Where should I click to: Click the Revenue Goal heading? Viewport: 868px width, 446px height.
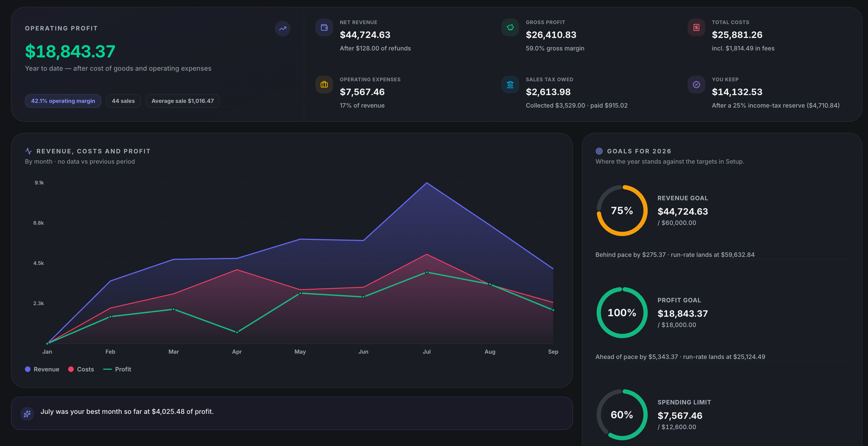pyautogui.click(x=683, y=198)
